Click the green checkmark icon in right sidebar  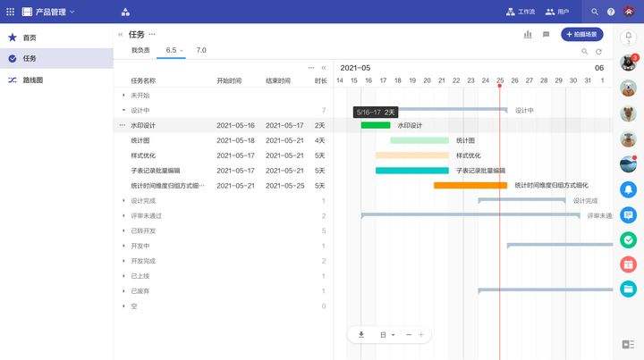[x=628, y=239]
